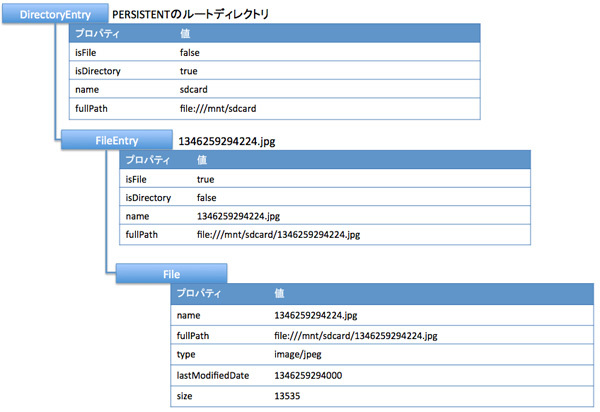
Task: Click プロパティ header in the FileEntry table
Action: click(148, 160)
